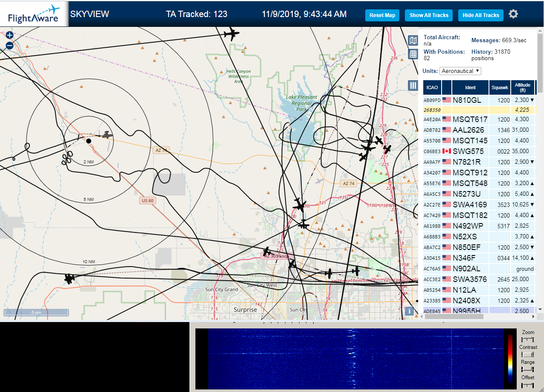
Task: Select the N902AL aircraft row
Action: pyautogui.click(x=479, y=269)
